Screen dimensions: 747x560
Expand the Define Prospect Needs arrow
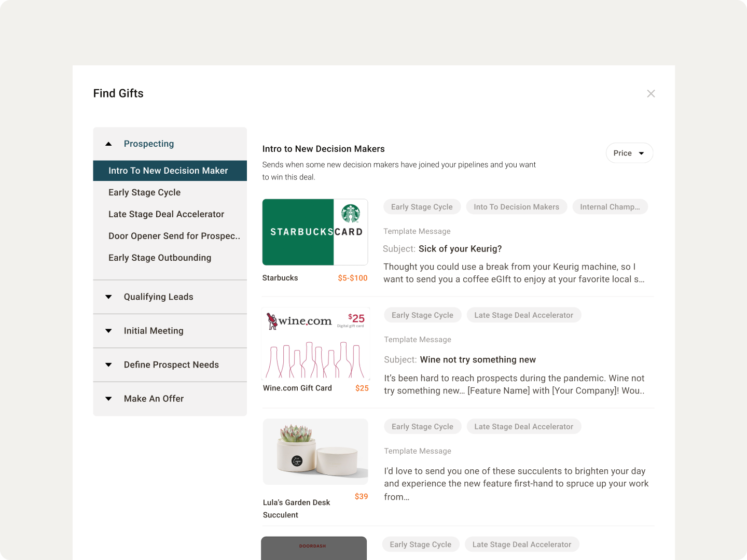coord(108,365)
